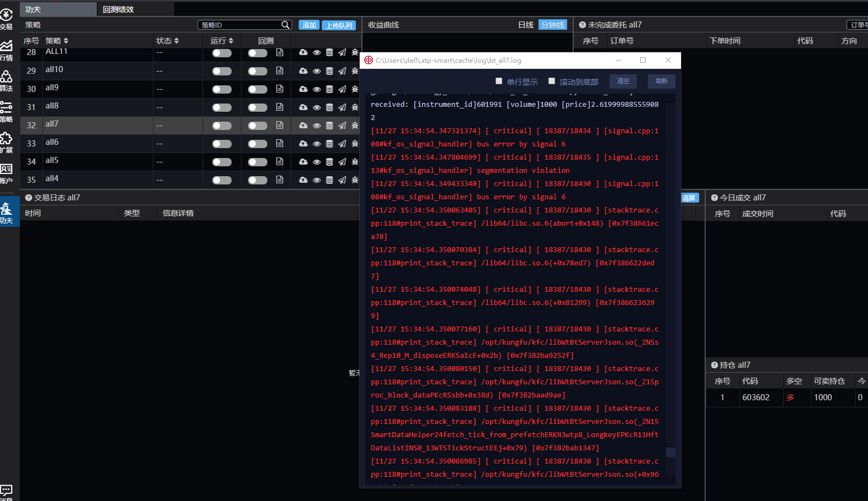Image resolution: width=868 pixels, height=501 pixels.
Task: Toggle the 回测 switch for all7
Action: [257, 126]
